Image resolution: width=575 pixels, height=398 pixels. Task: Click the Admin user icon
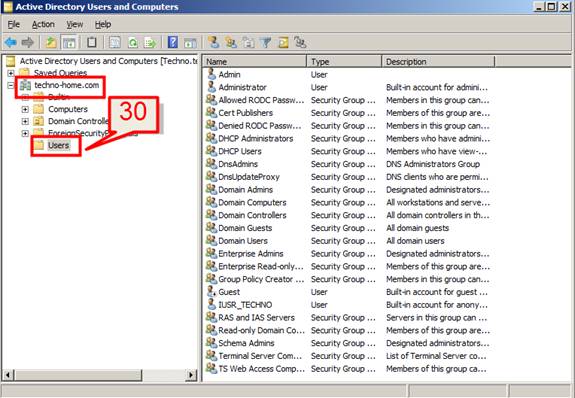[x=212, y=74]
